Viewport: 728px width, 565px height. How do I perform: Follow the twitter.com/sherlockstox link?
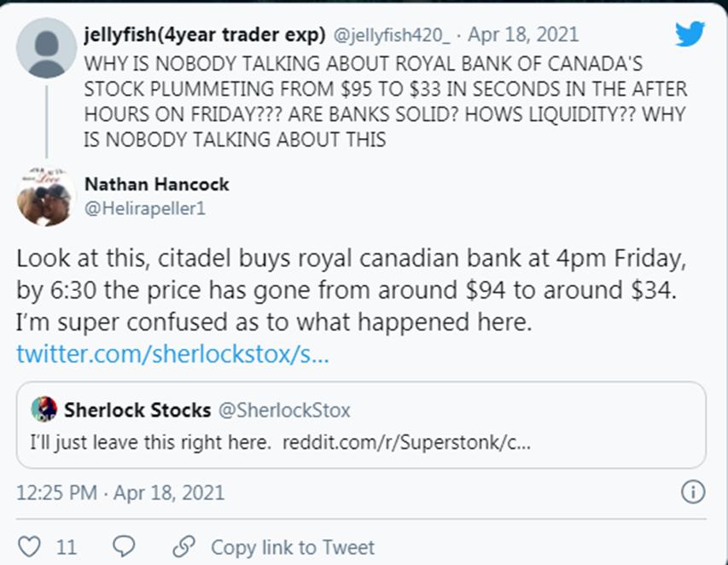pos(172,352)
